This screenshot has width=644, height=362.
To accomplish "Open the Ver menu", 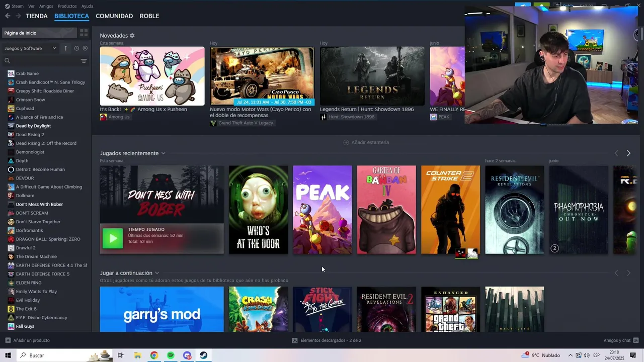I will (31, 6).
